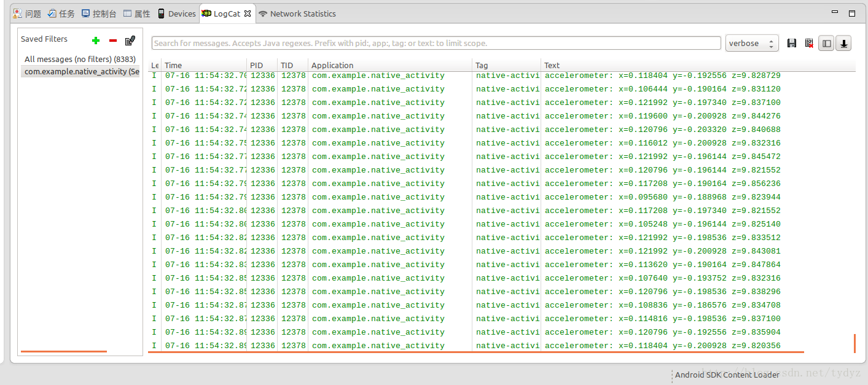
Task: Show the Devices tab
Action: (x=177, y=14)
